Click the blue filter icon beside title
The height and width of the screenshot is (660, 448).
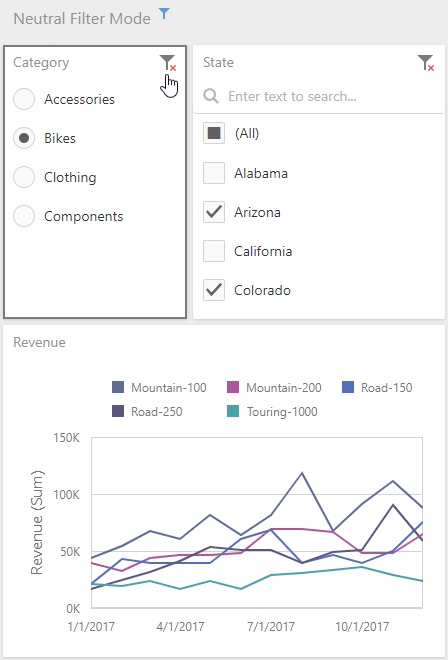[164, 14]
